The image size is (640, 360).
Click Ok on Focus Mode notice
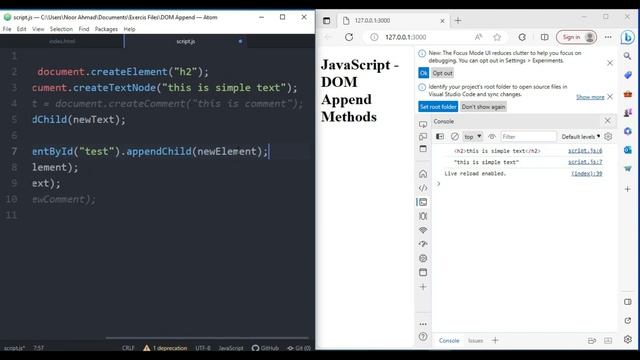click(x=424, y=73)
